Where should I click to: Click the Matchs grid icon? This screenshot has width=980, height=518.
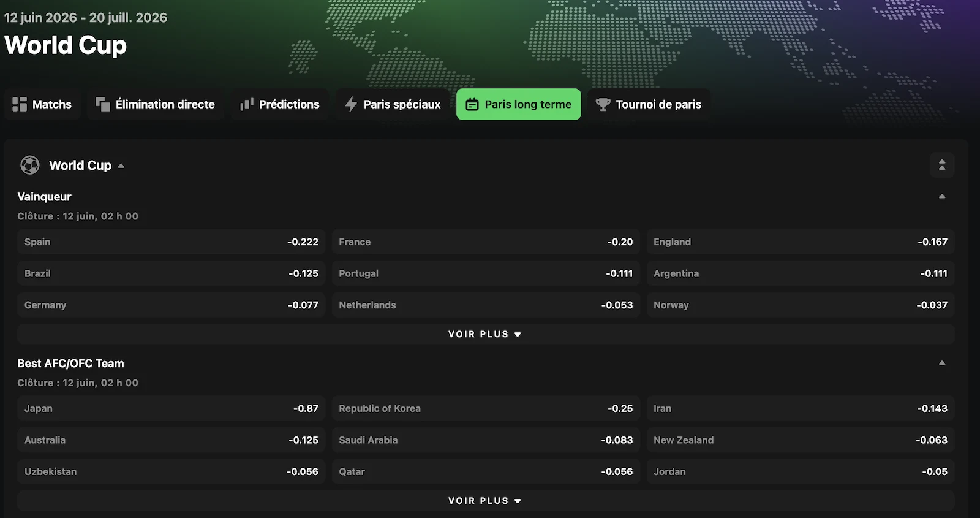(x=20, y=104)
